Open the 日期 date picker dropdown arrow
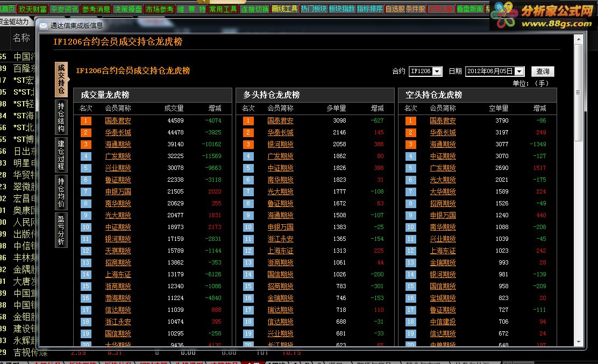Image resolution: width=598 pixels, height=364 pixels. tap(519, 72)
